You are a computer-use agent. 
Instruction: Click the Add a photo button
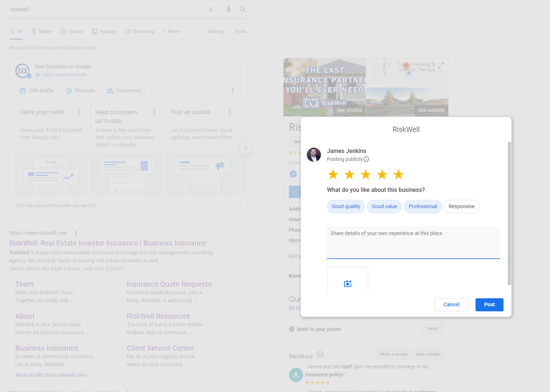pos(428,355)
